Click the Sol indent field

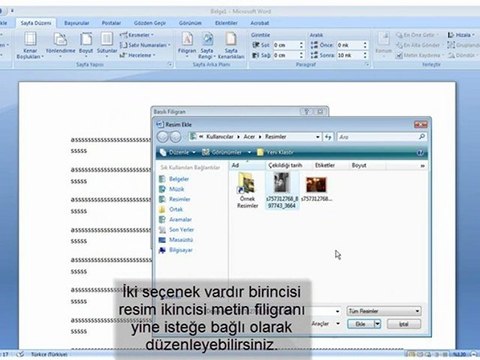tap(285, 45)
